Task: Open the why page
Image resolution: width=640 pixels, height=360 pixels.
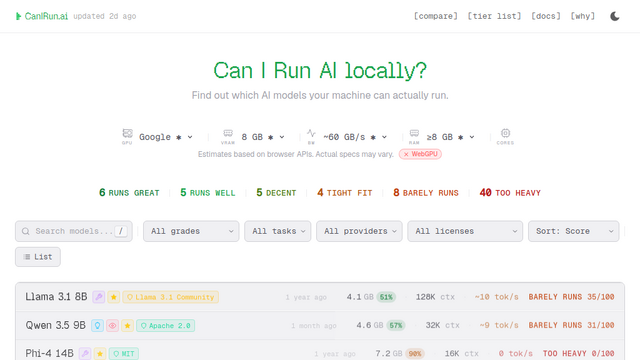Action: click(x=582, y=16)
